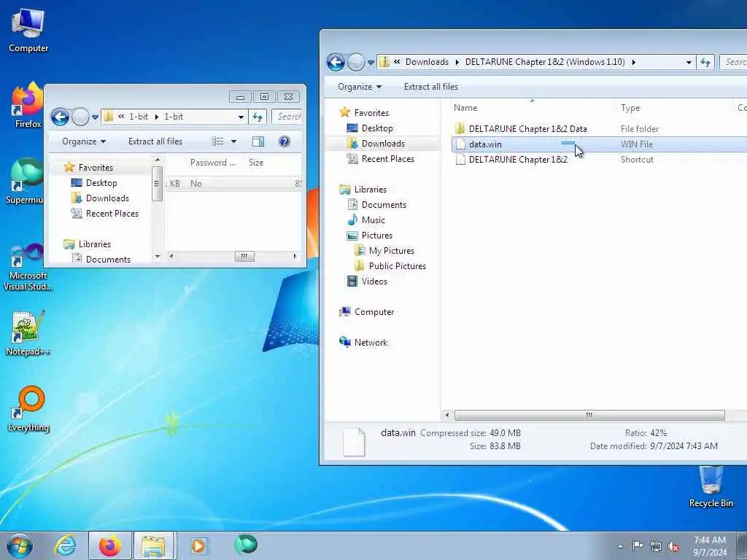Click the Search box in DELTARUNE window
The image size is (747, 560).
733,62
